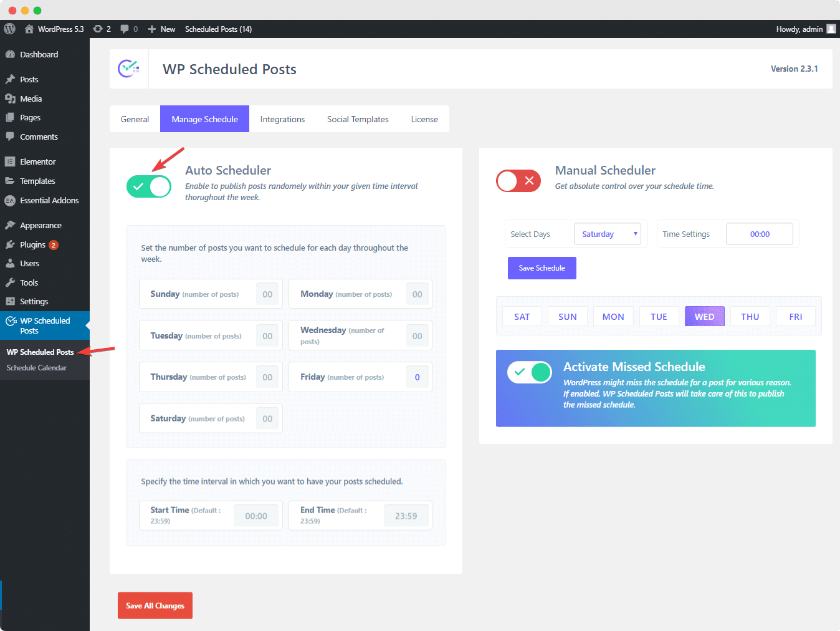Click the Friday number of posts field

[418, 377]
